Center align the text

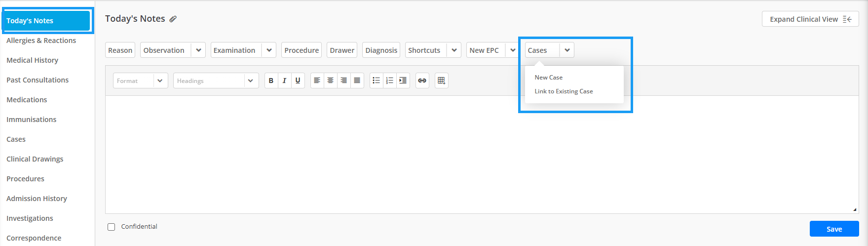point(330,81)
